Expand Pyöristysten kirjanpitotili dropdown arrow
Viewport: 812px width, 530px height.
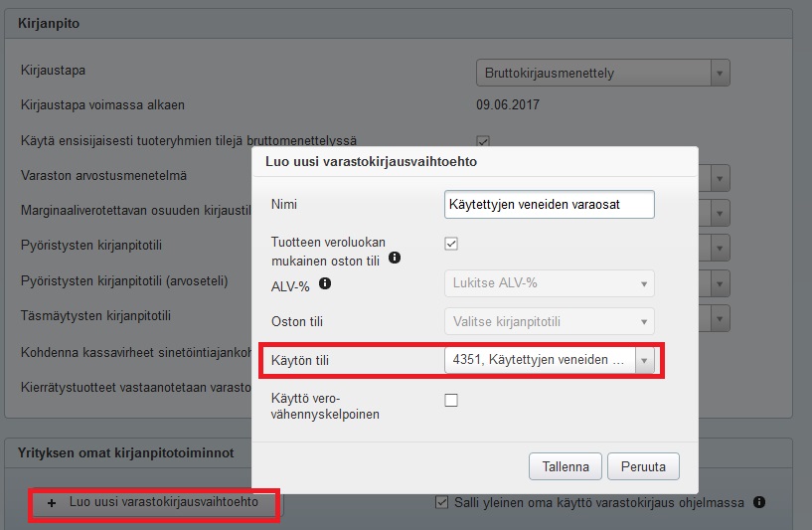[x=720, y=248]
